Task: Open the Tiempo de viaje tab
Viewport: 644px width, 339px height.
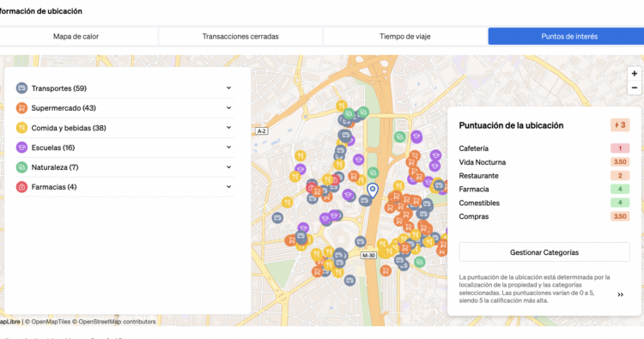Action: click(x=405, y=36)
